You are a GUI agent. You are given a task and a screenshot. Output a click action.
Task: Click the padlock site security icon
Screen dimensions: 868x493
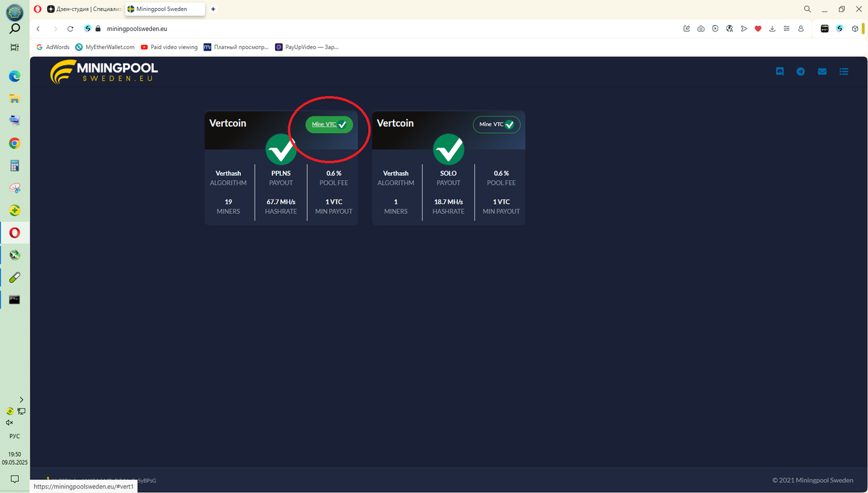pos(98,29)
